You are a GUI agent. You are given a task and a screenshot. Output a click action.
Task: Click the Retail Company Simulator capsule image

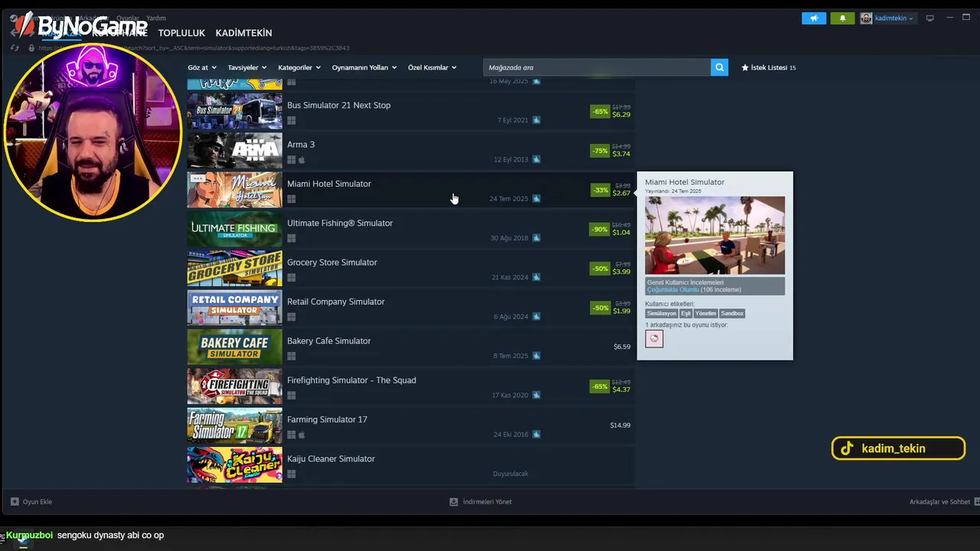[234, 308]
